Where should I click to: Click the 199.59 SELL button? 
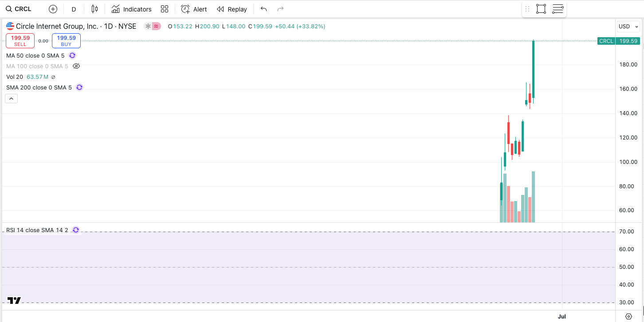coord(20,41)
